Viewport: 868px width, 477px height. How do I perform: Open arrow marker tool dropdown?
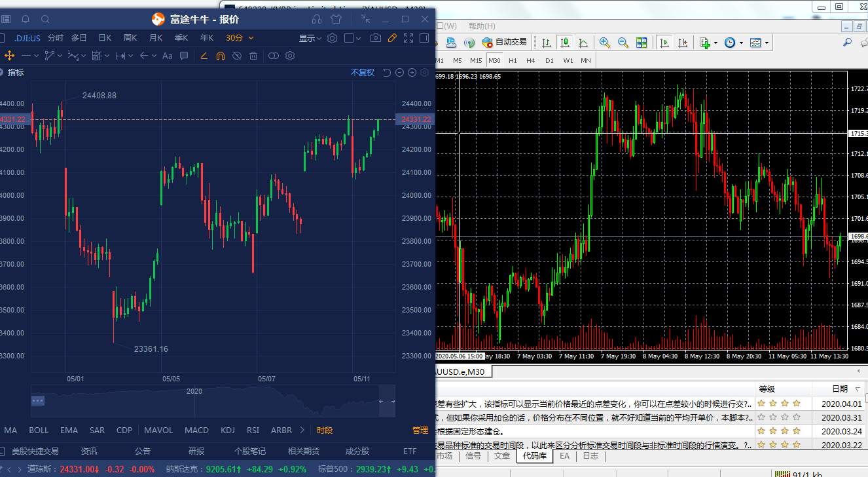coord(154,56)
